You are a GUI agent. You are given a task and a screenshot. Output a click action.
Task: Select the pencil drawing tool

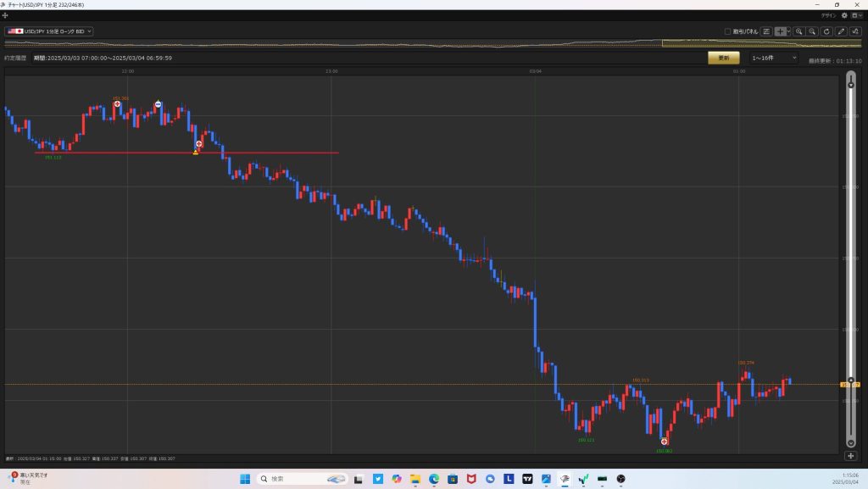coord(841,31)
